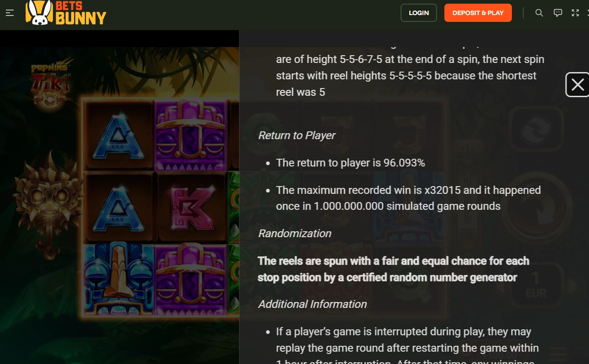Click the DEPOSIT & PLAY button

point(478,13)
